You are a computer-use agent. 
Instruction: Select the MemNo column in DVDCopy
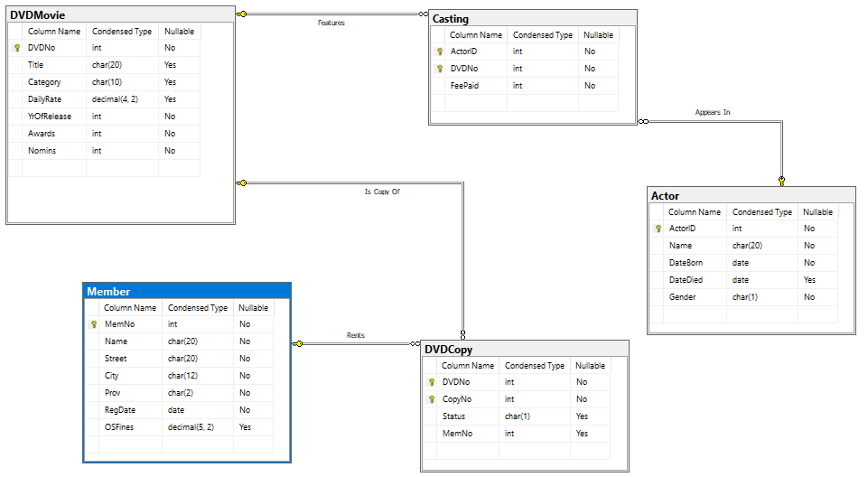point(517,434)
